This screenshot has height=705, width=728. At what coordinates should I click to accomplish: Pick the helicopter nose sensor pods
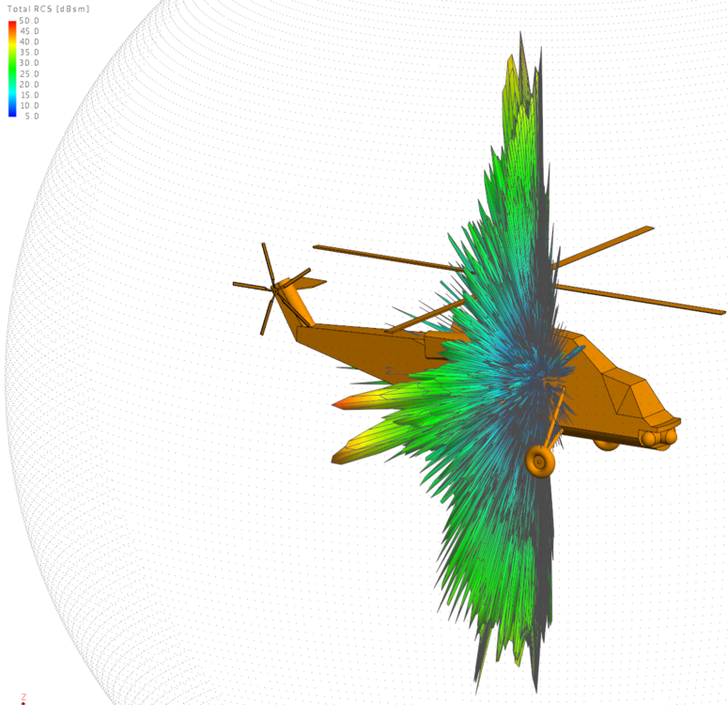658,438
